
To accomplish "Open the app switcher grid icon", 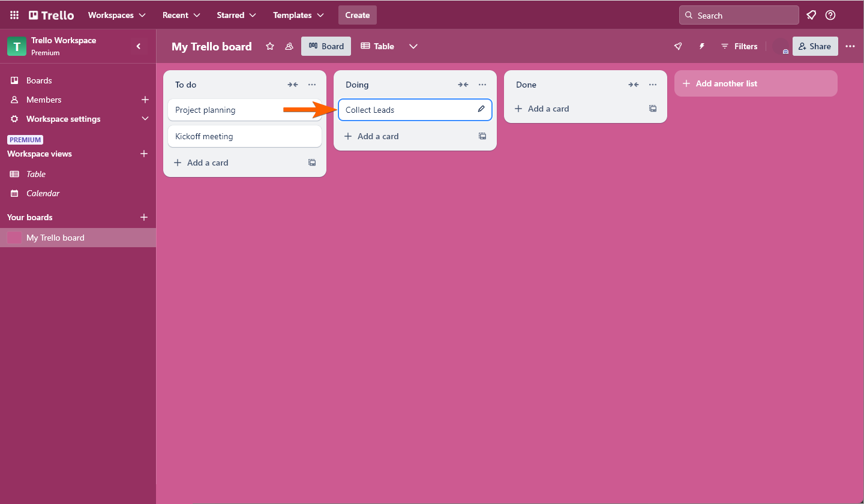I will pos(14,15).
